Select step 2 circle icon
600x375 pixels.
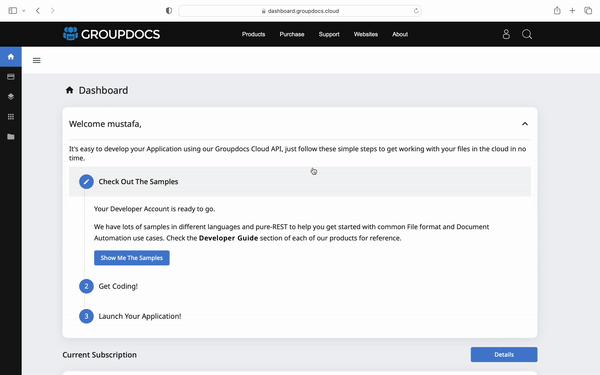86,286
